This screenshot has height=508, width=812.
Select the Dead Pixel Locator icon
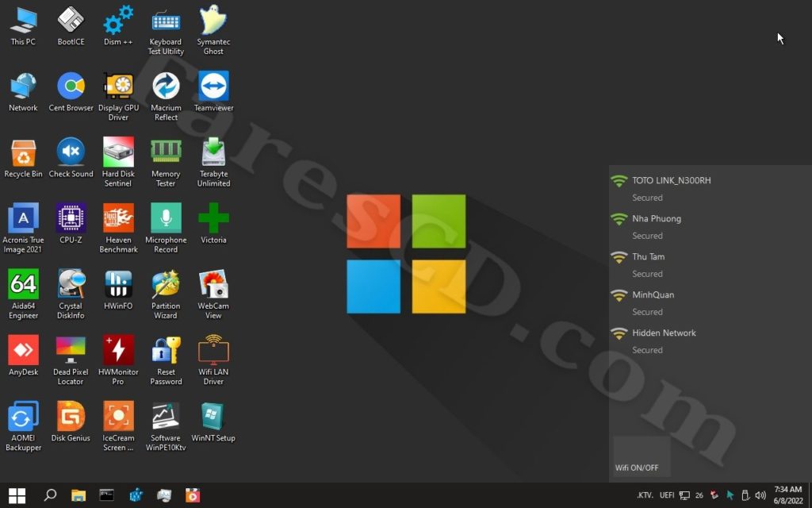click(x=71, y=360)
